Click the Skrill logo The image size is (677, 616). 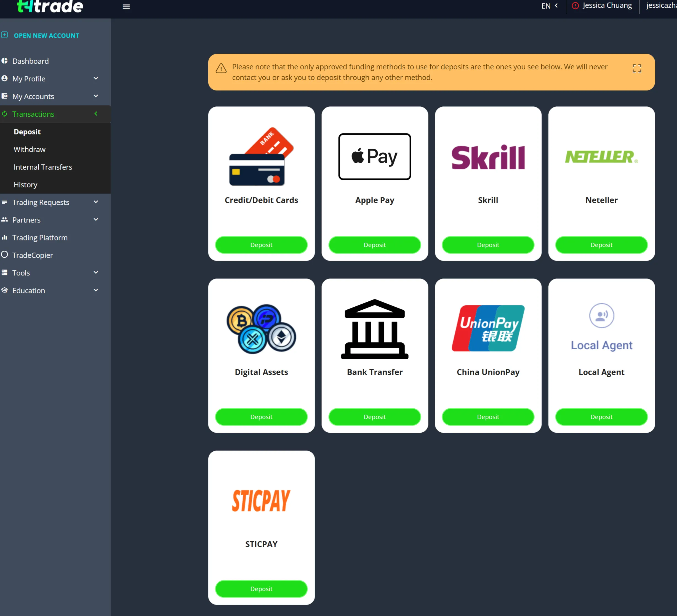pyautogui.click(x=488, y=157)
